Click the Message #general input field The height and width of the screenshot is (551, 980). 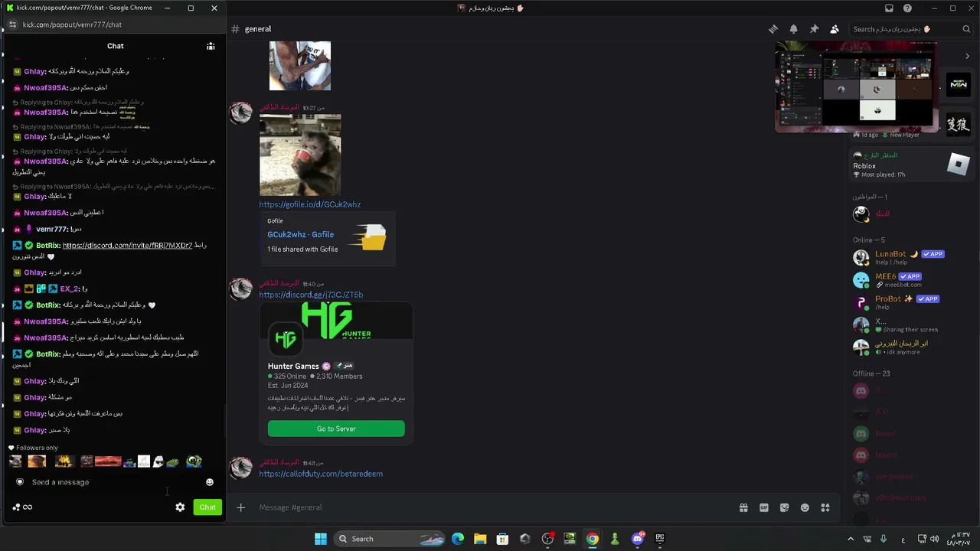point(490,507)
